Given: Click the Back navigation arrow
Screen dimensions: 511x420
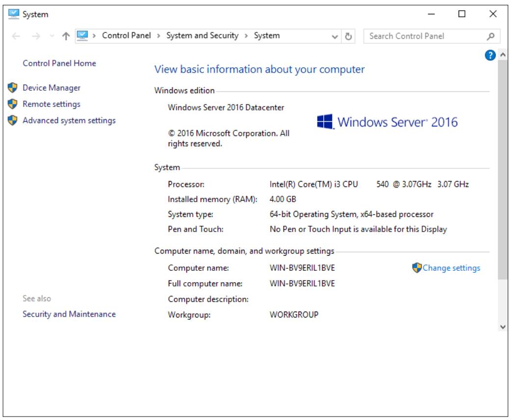Looking at the screenshot, I should pyautogui.click(x=16, y=36).
